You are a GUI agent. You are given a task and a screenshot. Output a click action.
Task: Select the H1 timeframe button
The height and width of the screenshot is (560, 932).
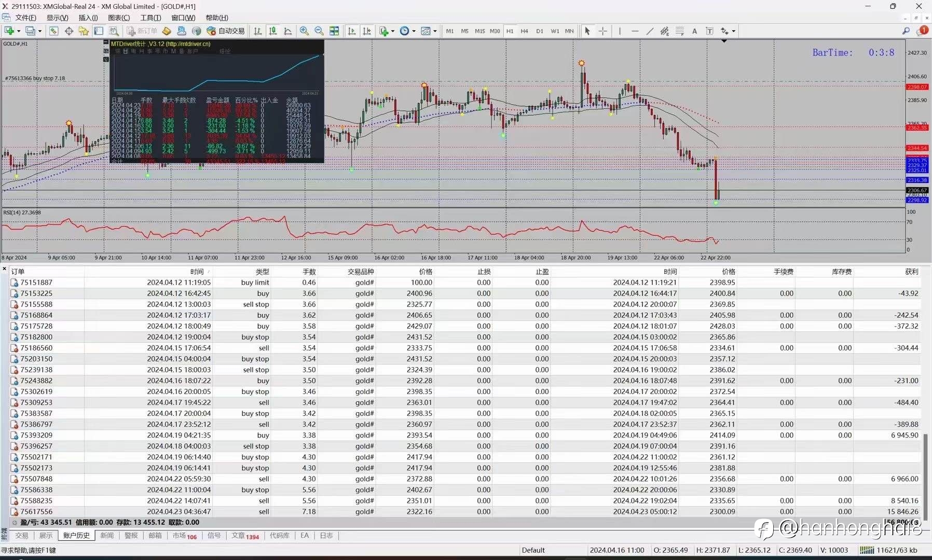click(x=510, y=31)
